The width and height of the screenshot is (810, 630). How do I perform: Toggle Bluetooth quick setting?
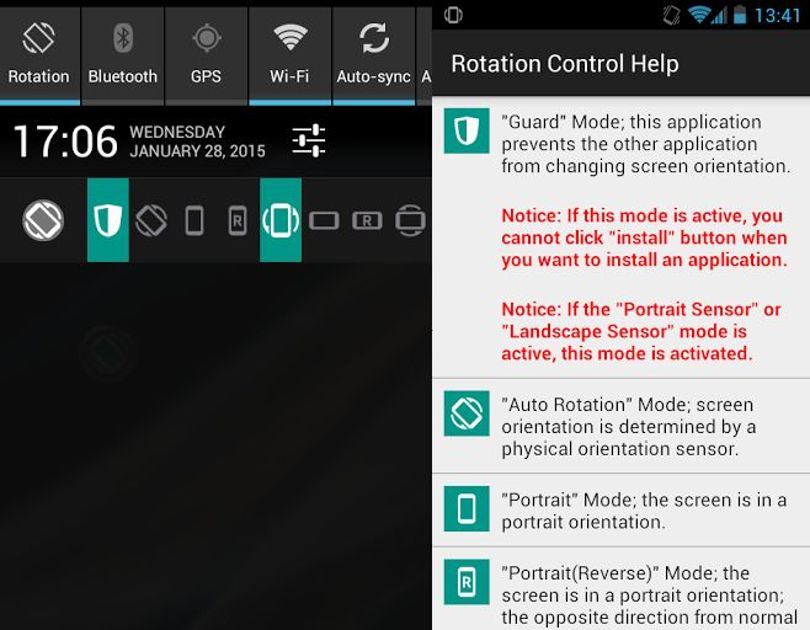point(123,54)
